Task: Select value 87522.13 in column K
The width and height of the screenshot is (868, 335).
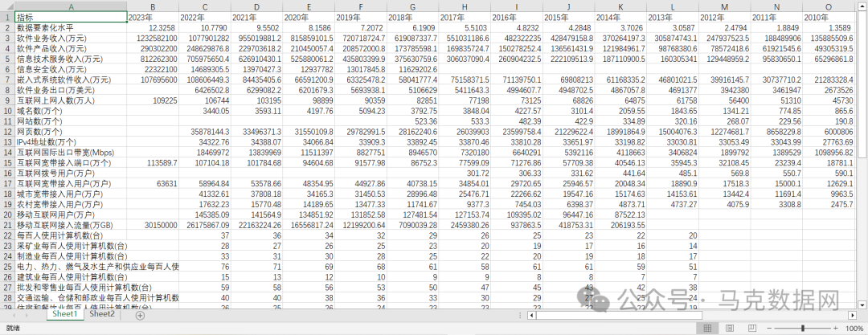Action: pyautogui.click(x=620, y=214)
